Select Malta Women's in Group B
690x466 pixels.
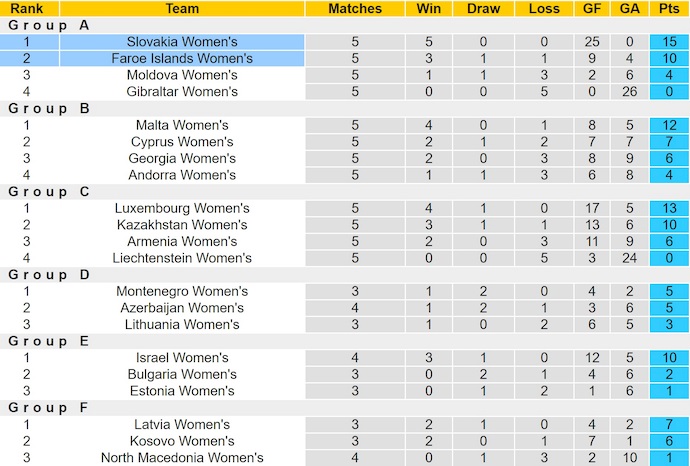click(182, 125)
